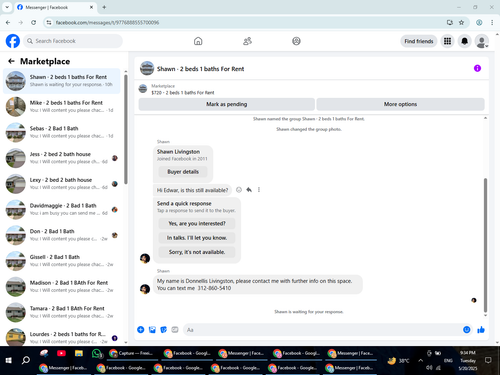Bookmark this page with star icon
Screen dimensions: 500x375
(461, 22)
